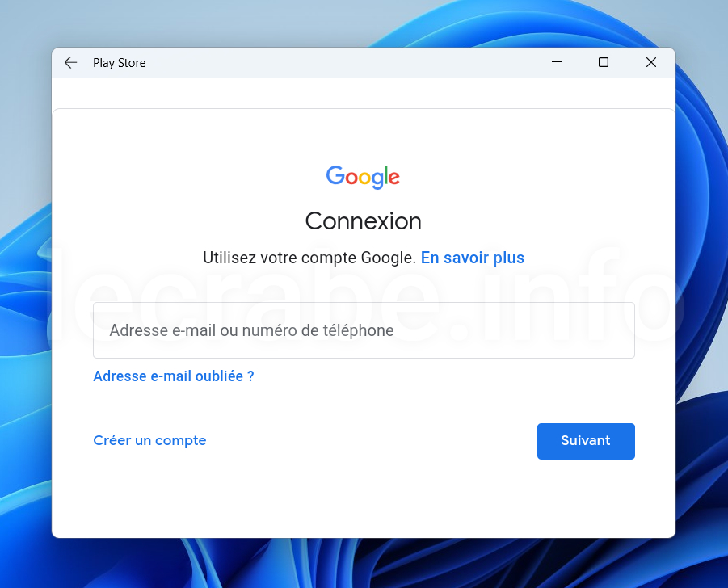
Task: Click the red letter e in logo
Action: [x=393, y=178]
